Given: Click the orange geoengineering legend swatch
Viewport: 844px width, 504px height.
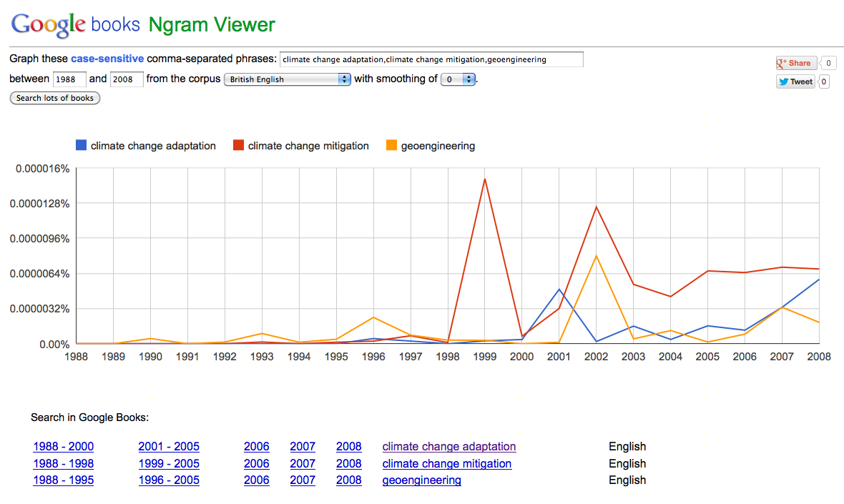Looking at the screenshot, I should [391, 146].
